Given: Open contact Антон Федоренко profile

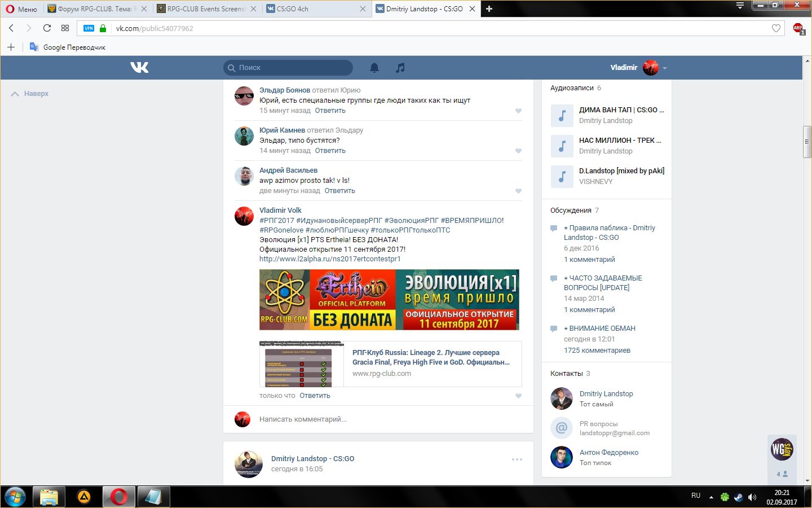Looking at the screenshot, I should tap(609, 453).
